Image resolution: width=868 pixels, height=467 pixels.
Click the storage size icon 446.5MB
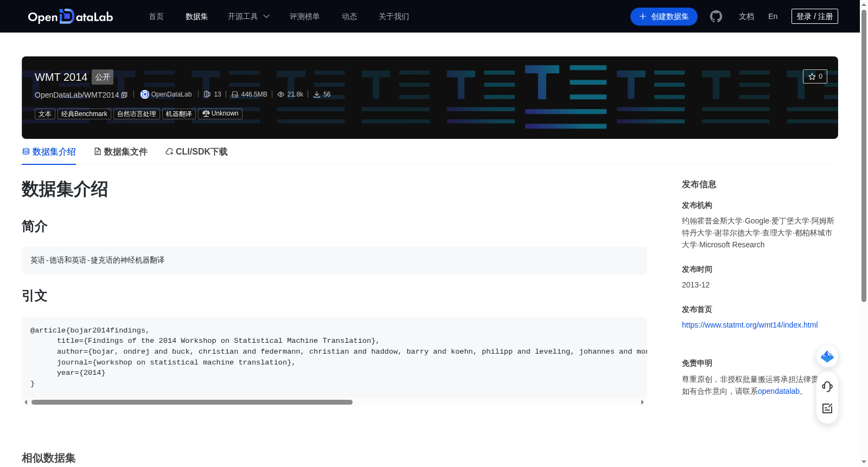pos(235,94)
